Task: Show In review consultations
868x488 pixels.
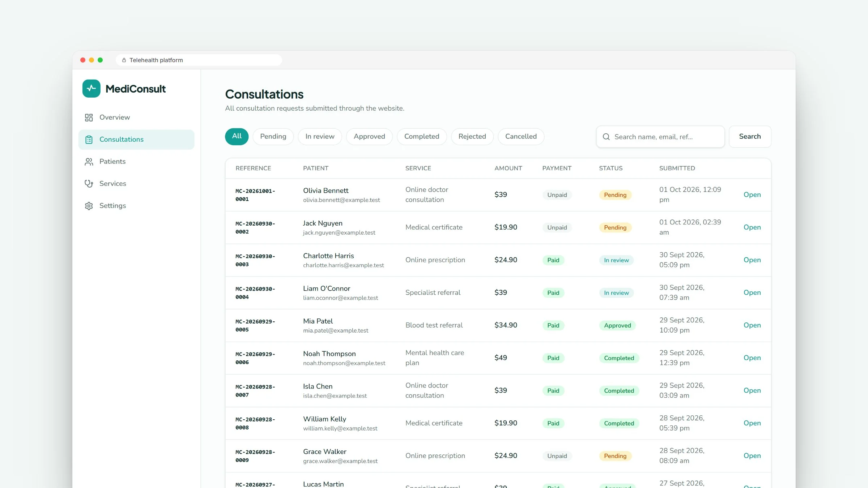Action: (320, 137)
